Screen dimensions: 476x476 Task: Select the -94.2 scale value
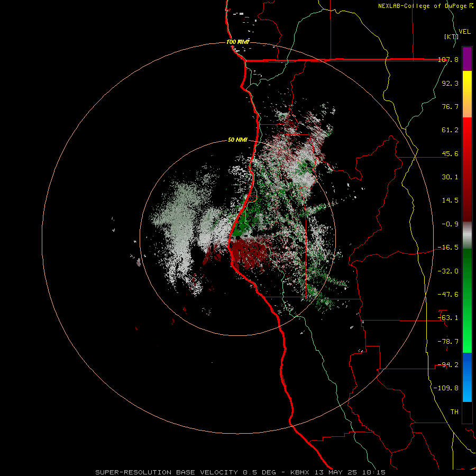coord(448,365)
